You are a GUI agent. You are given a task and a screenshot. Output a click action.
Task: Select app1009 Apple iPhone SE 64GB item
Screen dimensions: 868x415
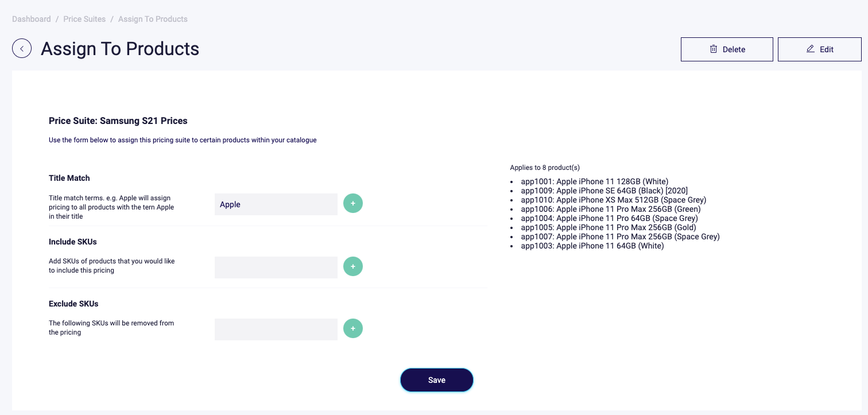click(604, 191)
